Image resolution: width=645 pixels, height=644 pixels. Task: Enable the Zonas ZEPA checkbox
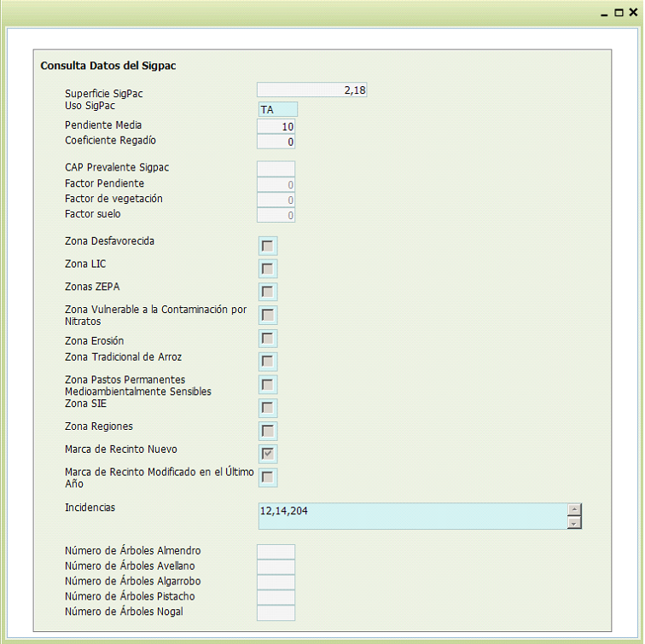coord(268,292)
